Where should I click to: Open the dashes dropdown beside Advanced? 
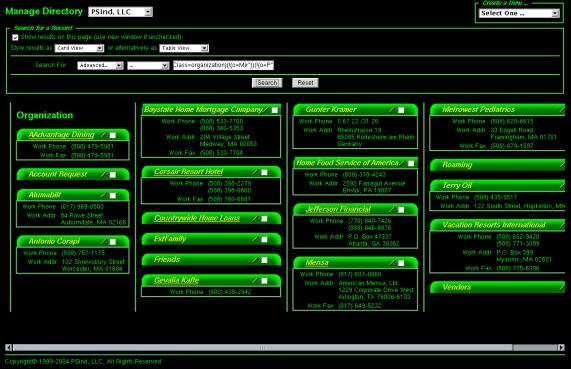(148, 66)
